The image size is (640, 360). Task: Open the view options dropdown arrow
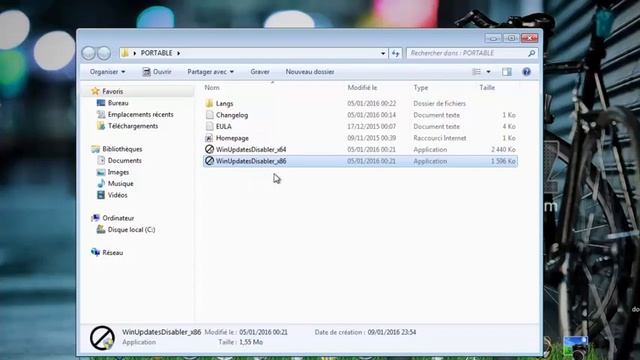point(488,72)
